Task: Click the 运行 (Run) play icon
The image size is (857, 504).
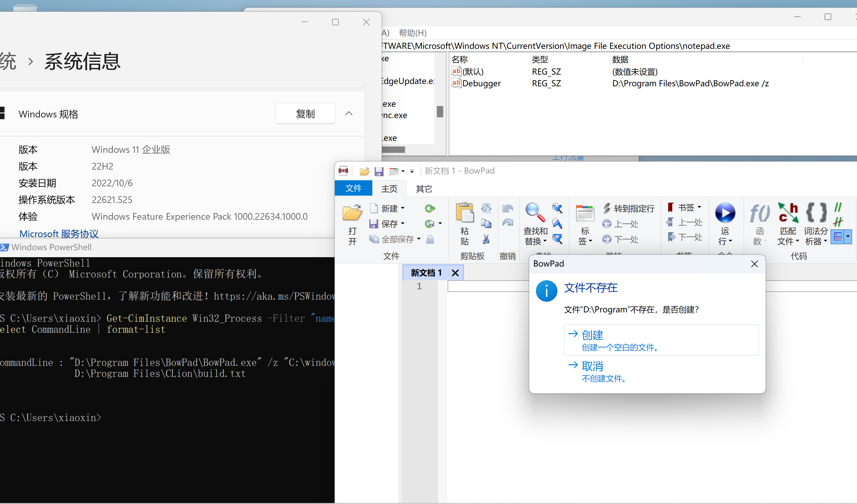Action: click(725, 213)
